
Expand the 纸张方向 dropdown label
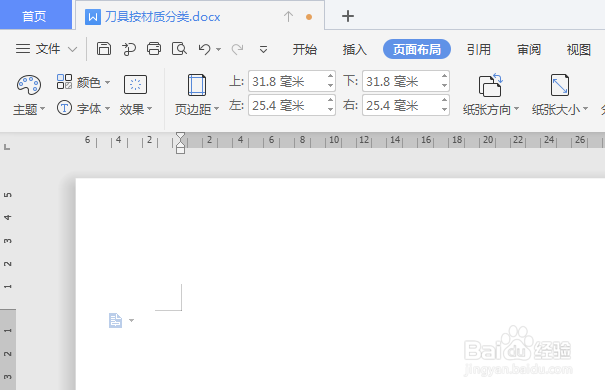tap(490, 110)
